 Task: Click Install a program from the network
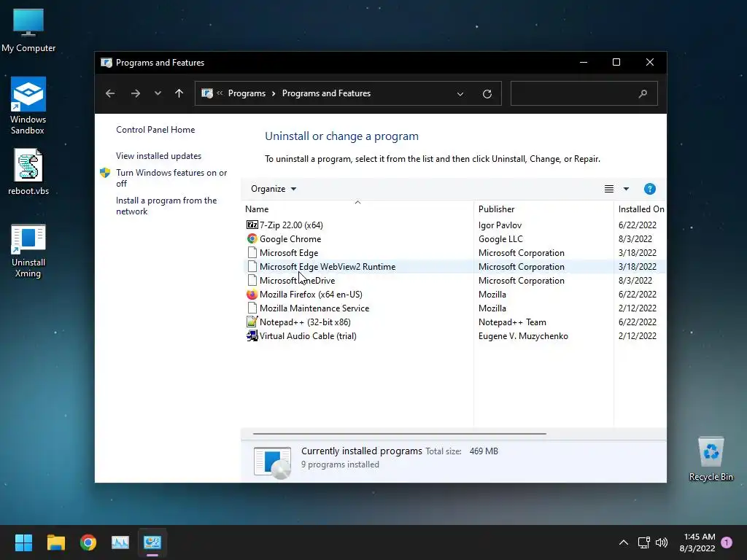pyautogui.click(x=166, y=206)
